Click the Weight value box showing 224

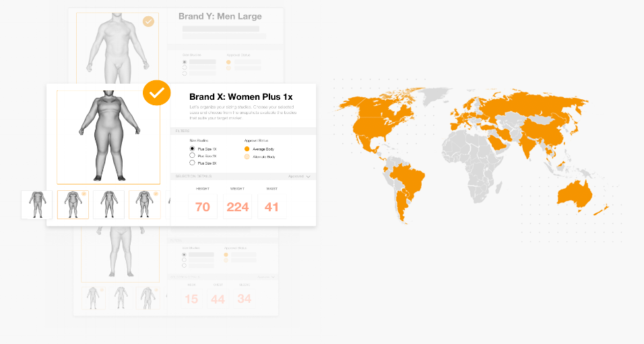point(237,206)
